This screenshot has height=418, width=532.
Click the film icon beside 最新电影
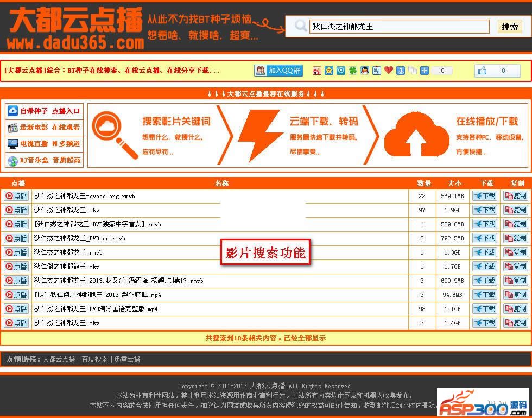[12, 127]
